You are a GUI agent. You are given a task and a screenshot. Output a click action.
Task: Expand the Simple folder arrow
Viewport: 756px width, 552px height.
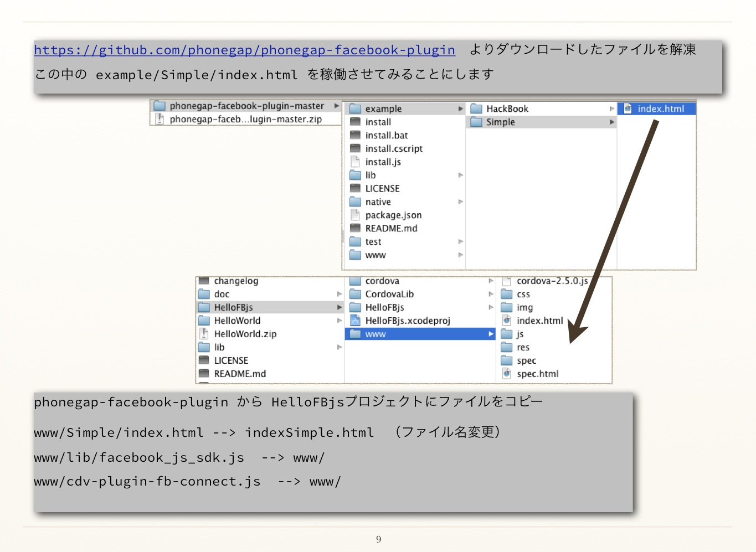coord(612,122)
